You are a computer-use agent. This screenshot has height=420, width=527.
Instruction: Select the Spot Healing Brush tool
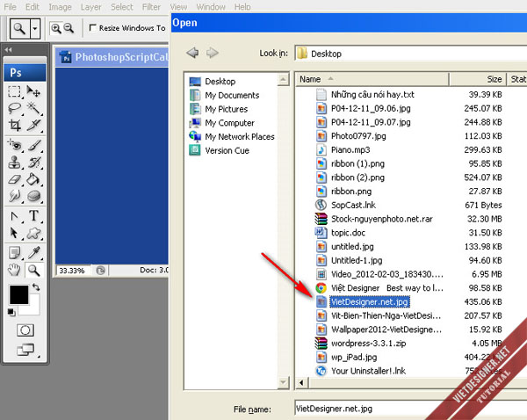click(14, 146)
